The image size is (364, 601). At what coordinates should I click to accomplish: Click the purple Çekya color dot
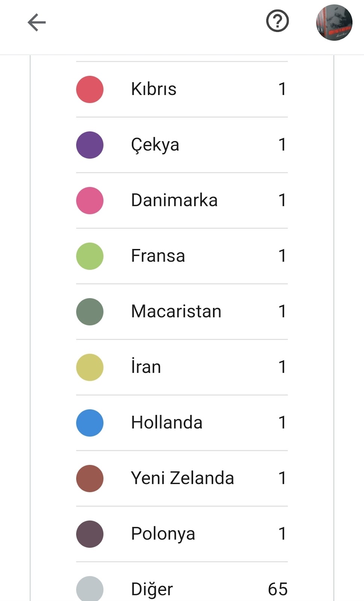[90, 145]
